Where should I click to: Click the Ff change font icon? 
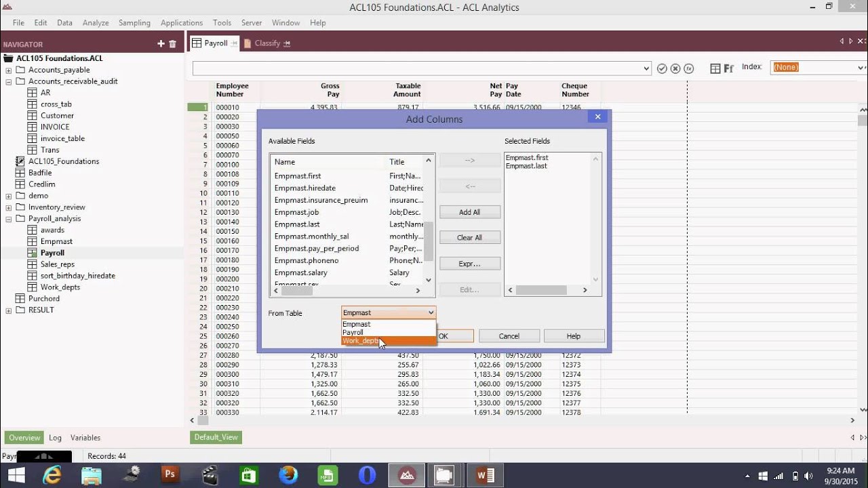tap(729, 68)
